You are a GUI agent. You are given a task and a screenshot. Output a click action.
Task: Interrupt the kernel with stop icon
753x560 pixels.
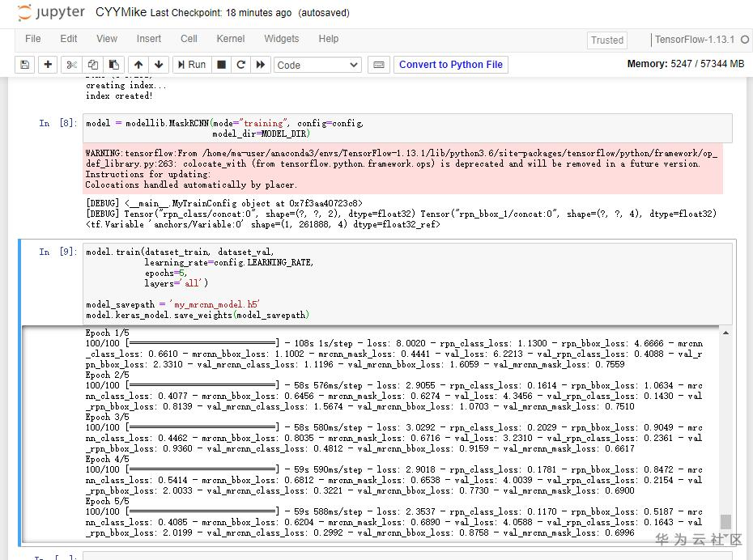tap(221, 65)
